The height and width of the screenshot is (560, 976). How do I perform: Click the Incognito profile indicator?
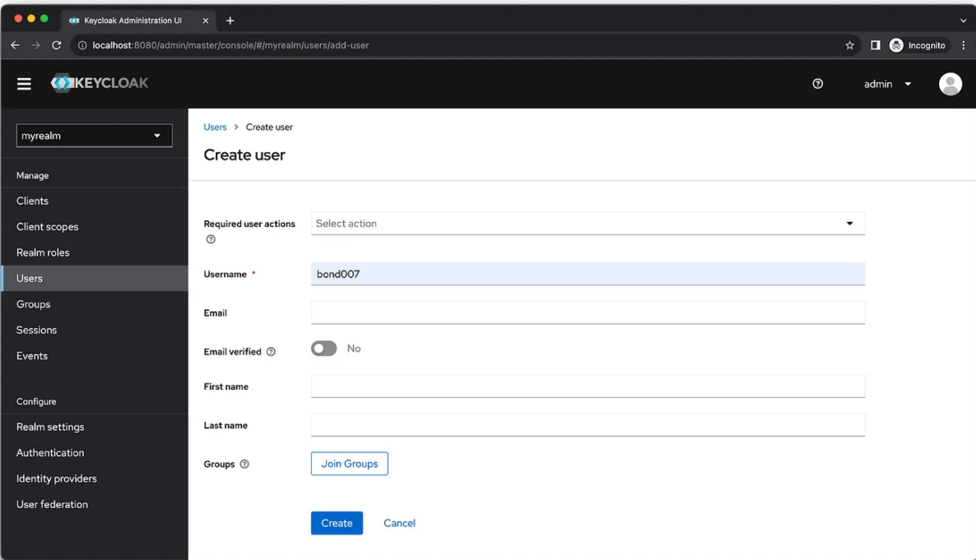click(918, 44)
